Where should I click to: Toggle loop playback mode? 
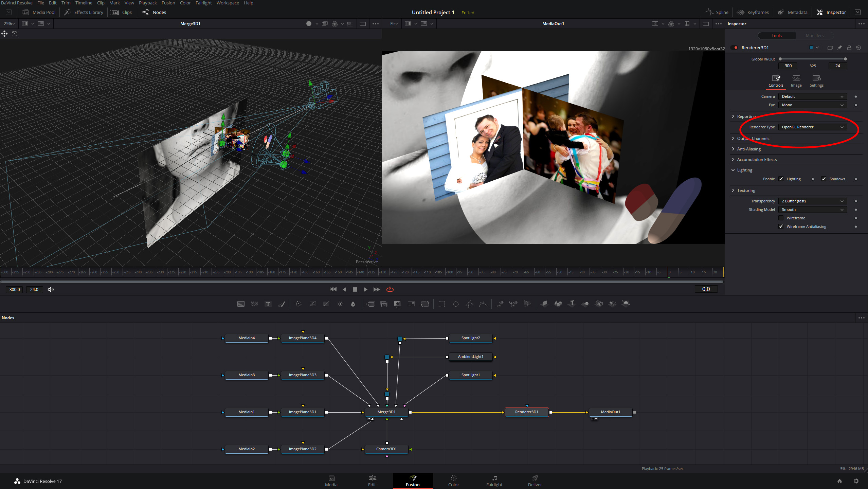(390, 289)
